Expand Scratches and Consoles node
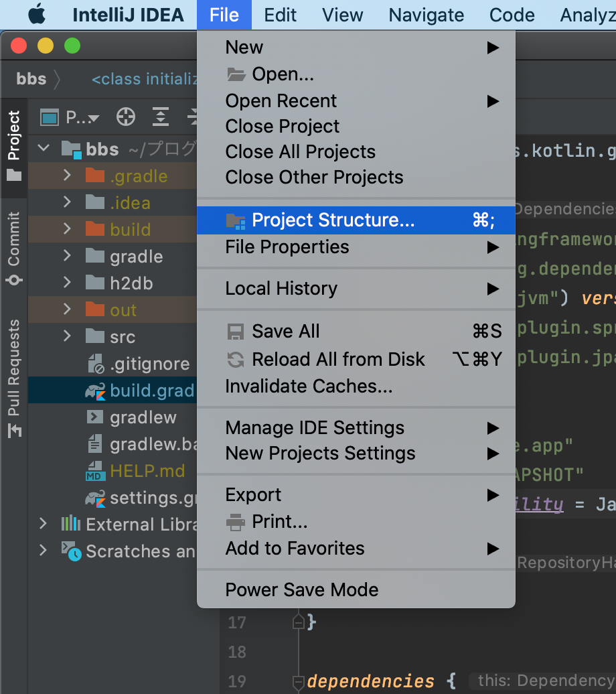Screen dimensions: 616x694 (x=44, y=551)
